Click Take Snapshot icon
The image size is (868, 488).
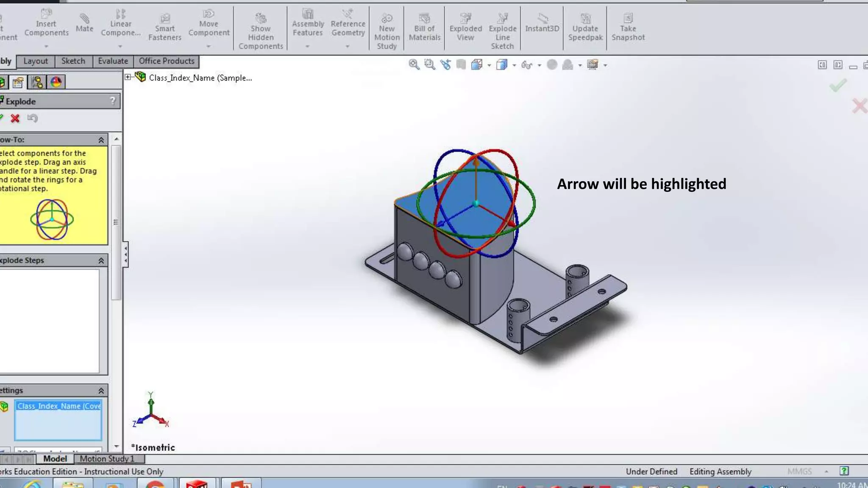[x=628, y=27]
